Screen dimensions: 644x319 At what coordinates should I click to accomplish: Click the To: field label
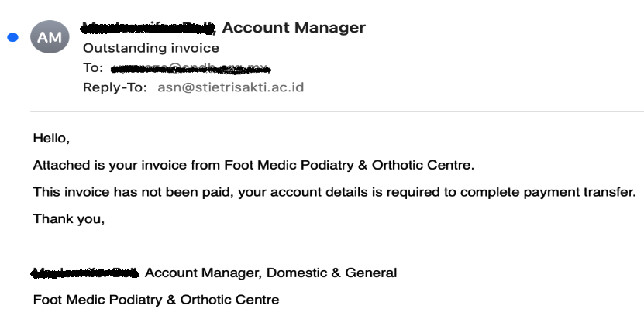click(x=93, y=67)
